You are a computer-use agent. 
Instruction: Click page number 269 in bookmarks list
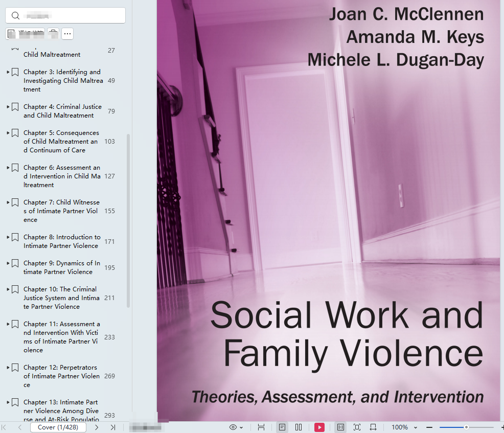pyautogui.click(x=109, y=376)
